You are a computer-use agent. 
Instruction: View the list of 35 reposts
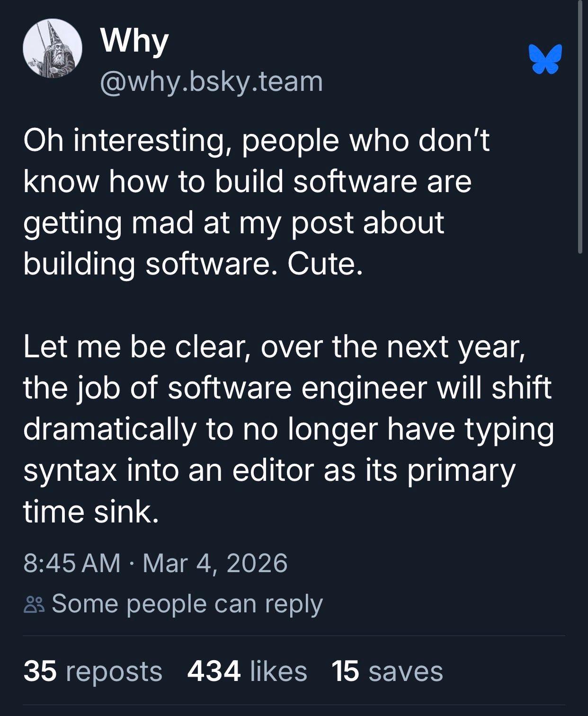(93, 671)
